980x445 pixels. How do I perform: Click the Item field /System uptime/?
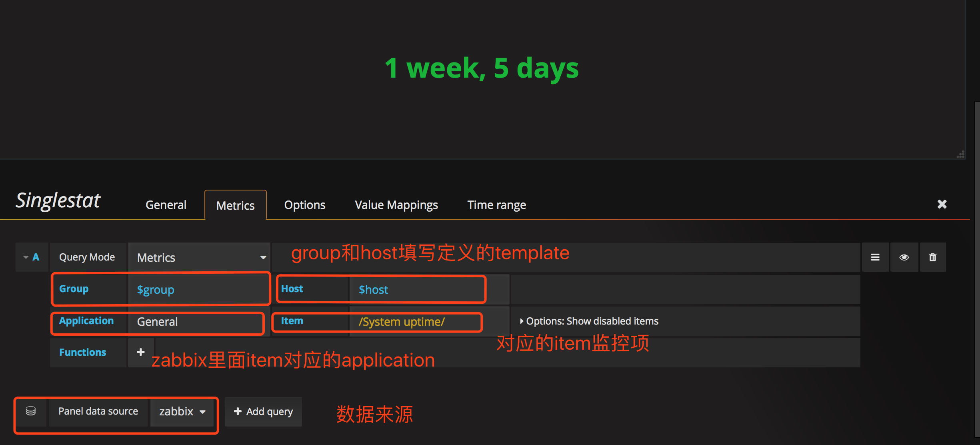point(416,322)
